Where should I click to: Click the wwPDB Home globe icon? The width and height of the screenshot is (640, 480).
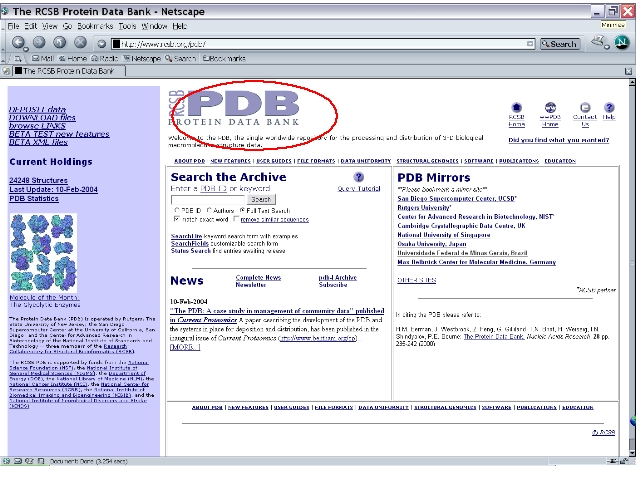click(551, 108)
